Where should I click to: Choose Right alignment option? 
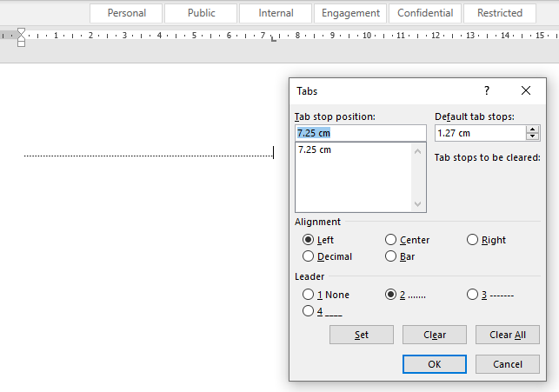(473, 240)
